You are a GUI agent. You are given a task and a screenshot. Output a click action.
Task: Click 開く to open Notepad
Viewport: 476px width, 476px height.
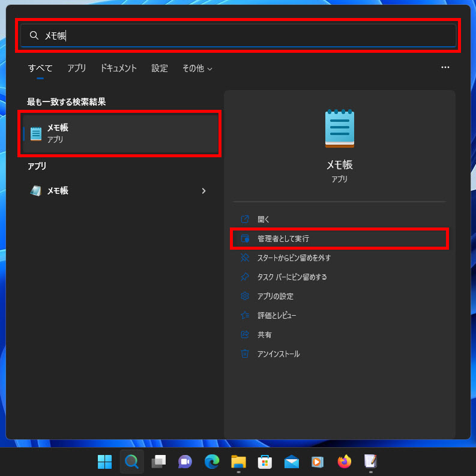pos(264,220)
